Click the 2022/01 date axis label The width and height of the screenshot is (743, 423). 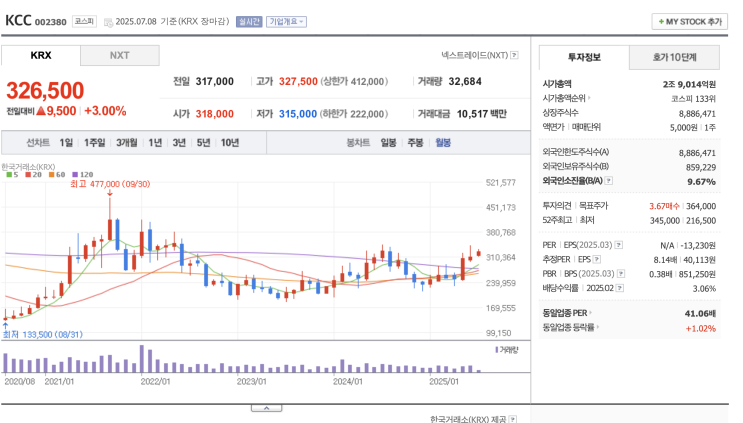click(155, 381)
